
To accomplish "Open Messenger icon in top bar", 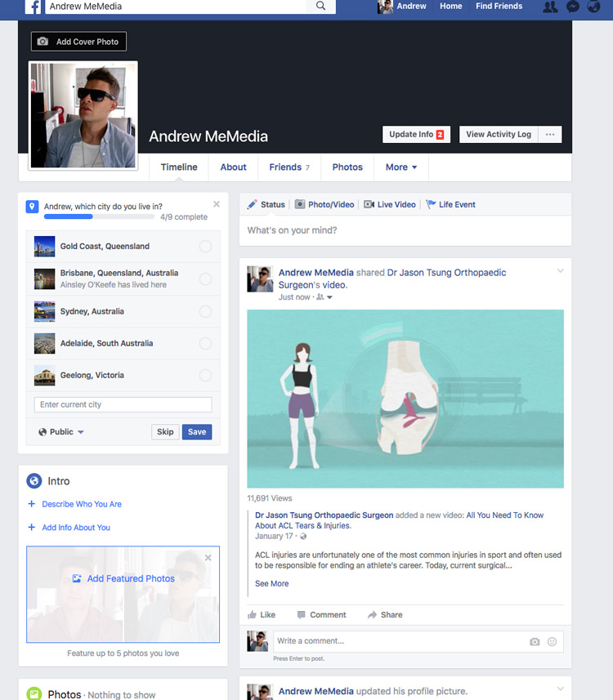I will [572, 7].
